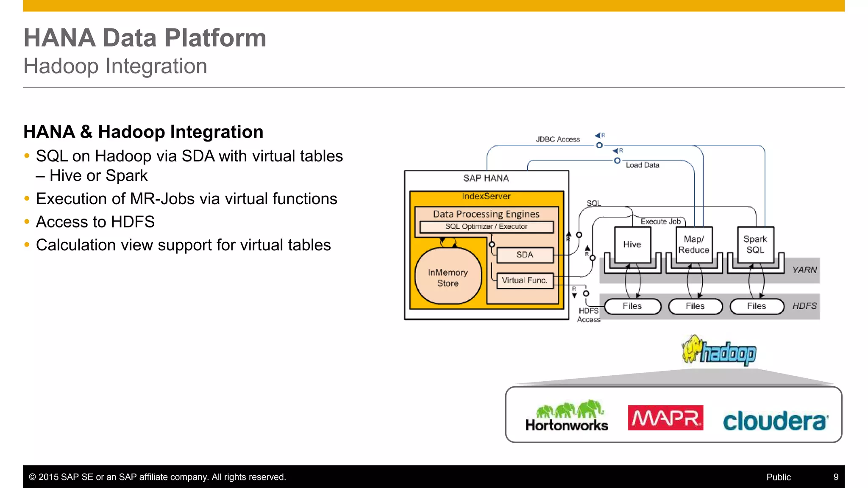
Task: Click the italic HDFS layer label
Action: click(804, 306)
